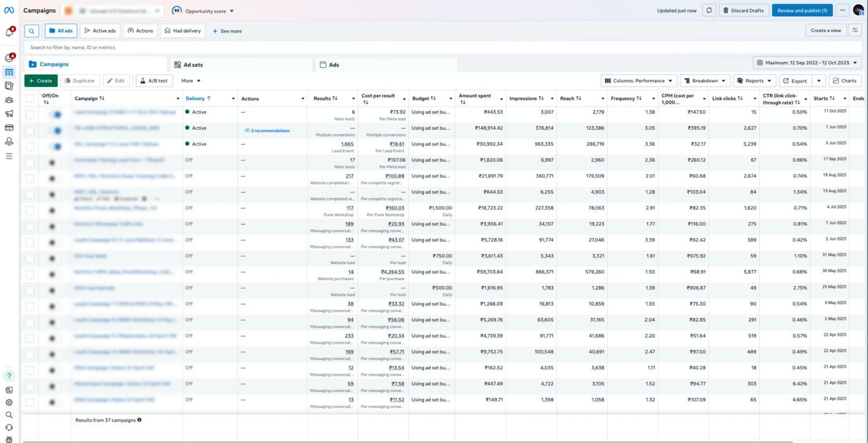Image resolution: width=868 pixels, height=443 pixels.
Task: Open Columns: Performance dropdown
Action: point(638,81)
